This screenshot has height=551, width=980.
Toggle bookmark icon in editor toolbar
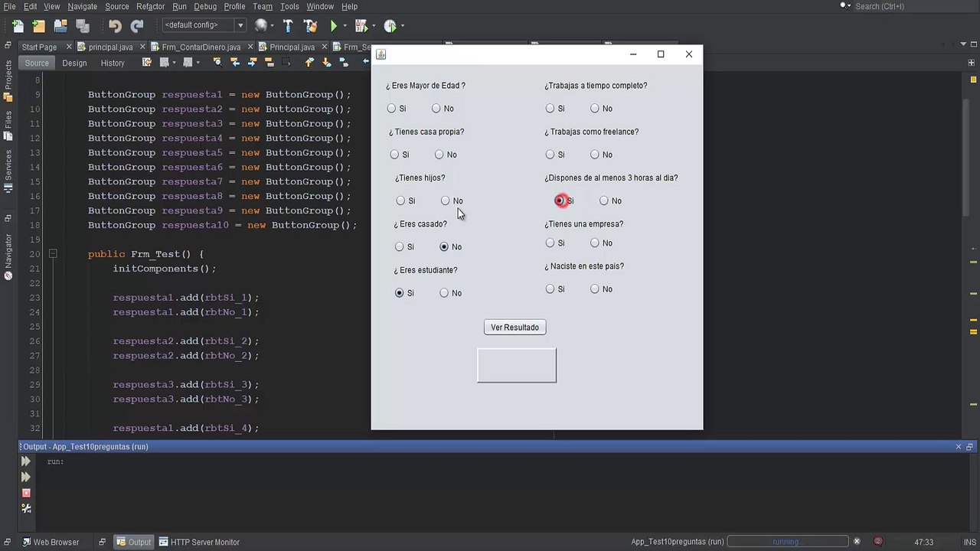(344, 63)
